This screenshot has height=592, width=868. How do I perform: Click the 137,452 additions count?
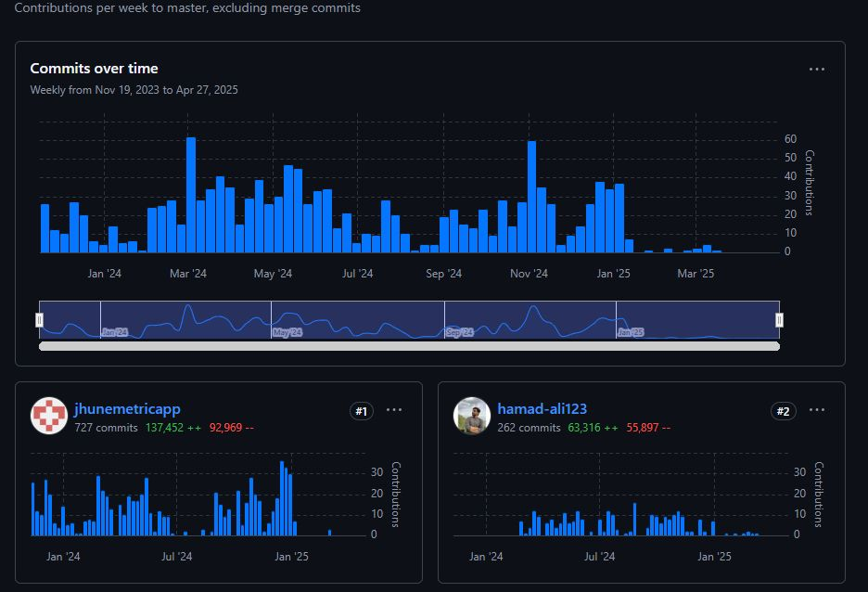click(174, 428)
